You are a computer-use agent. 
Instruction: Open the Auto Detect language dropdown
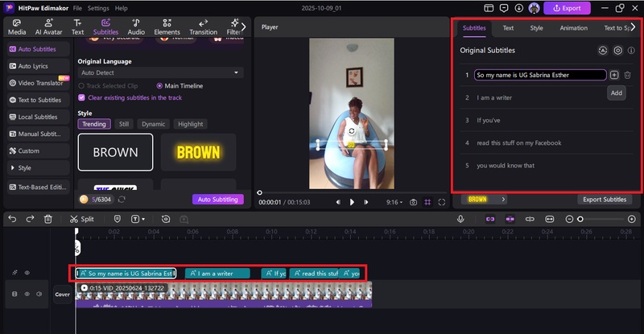(159, 72)
